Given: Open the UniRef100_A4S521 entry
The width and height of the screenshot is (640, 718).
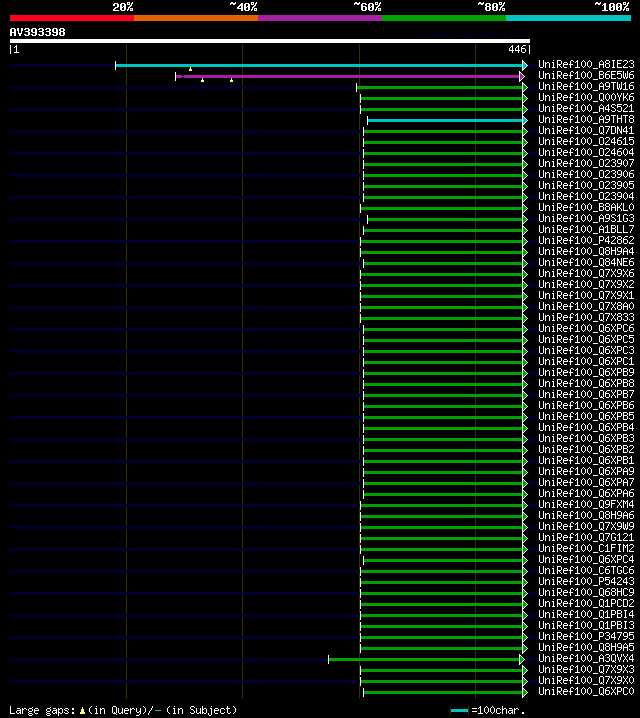Looking at the screenshot, I should pyautogui.click(x=586, y=109).
